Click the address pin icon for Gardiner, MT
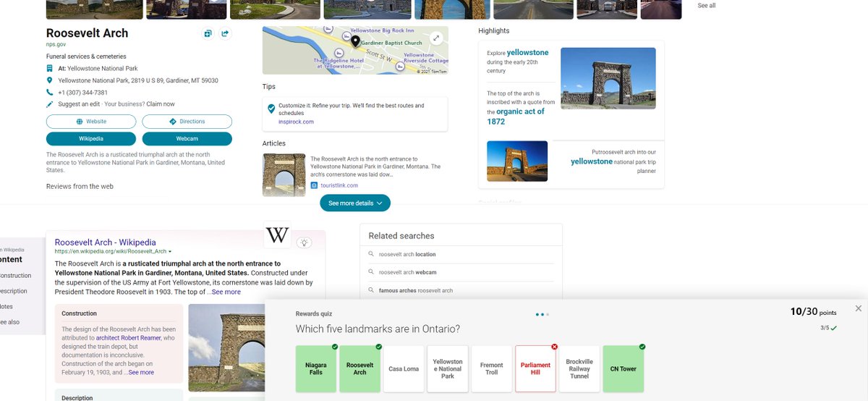This screenshot has width=868, height=401. pos(50,80)
